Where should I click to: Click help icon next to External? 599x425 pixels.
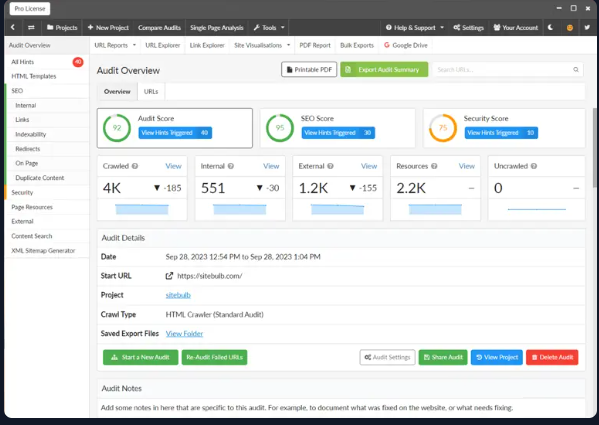pos(330,166)
